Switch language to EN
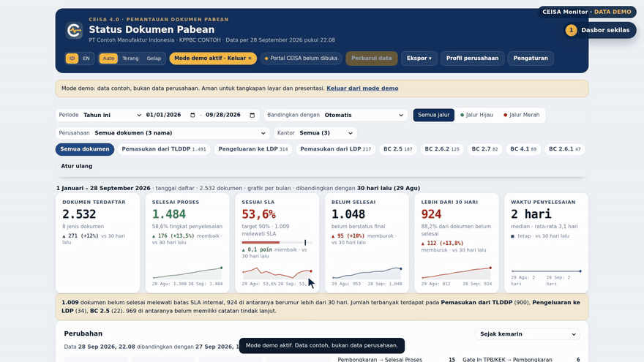The height and width of the screenshot is (362, 644). coord(86,59)
